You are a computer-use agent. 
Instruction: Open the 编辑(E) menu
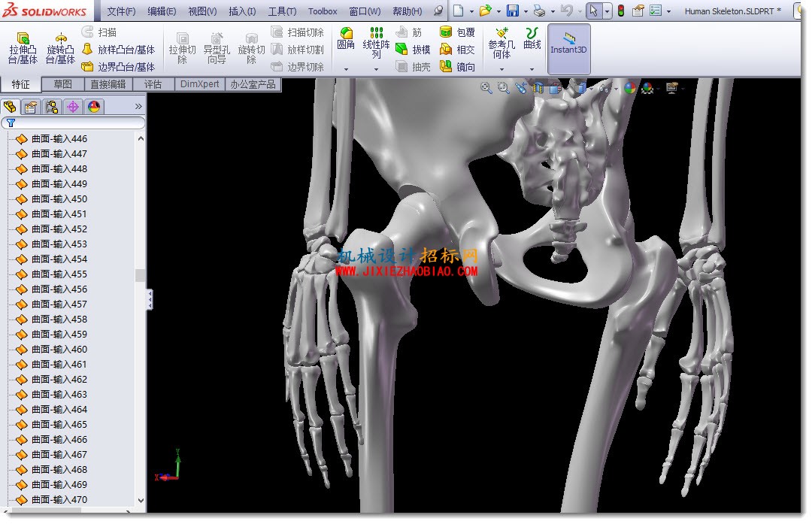tap(162, 11)
